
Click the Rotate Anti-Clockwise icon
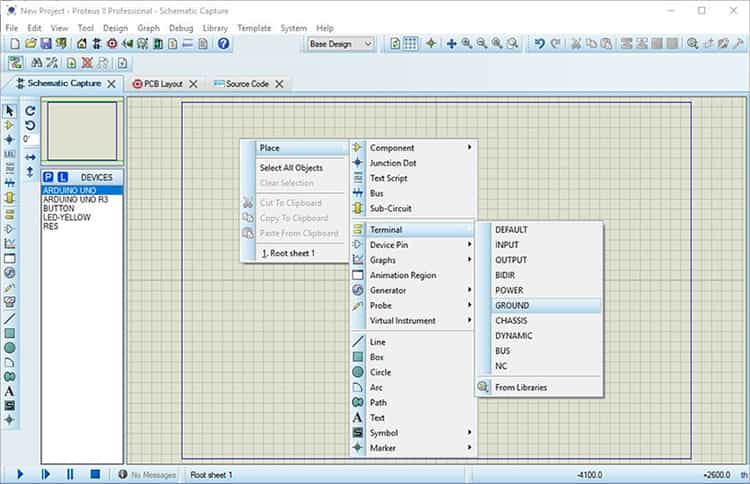30,125
